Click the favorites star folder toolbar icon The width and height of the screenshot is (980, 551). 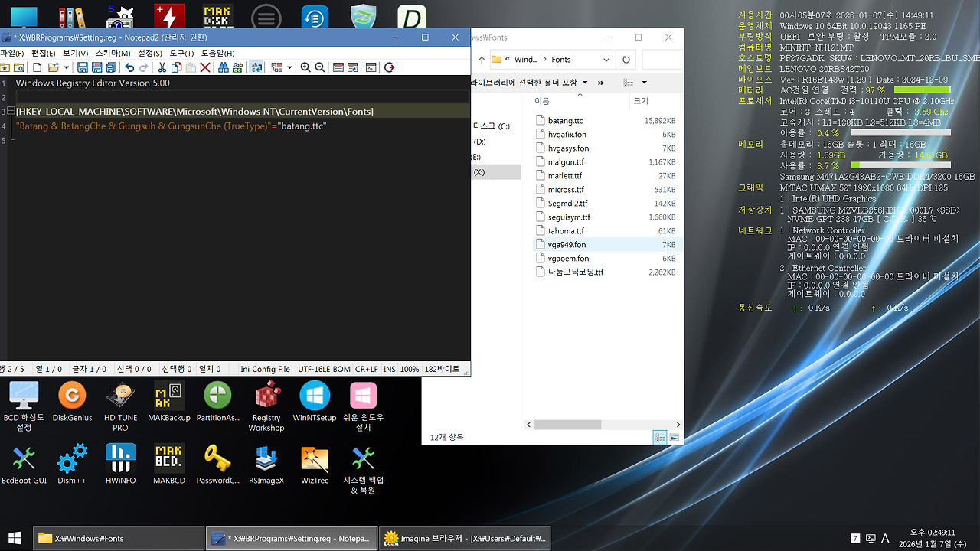pyautogui.click(x=5, y=67)
